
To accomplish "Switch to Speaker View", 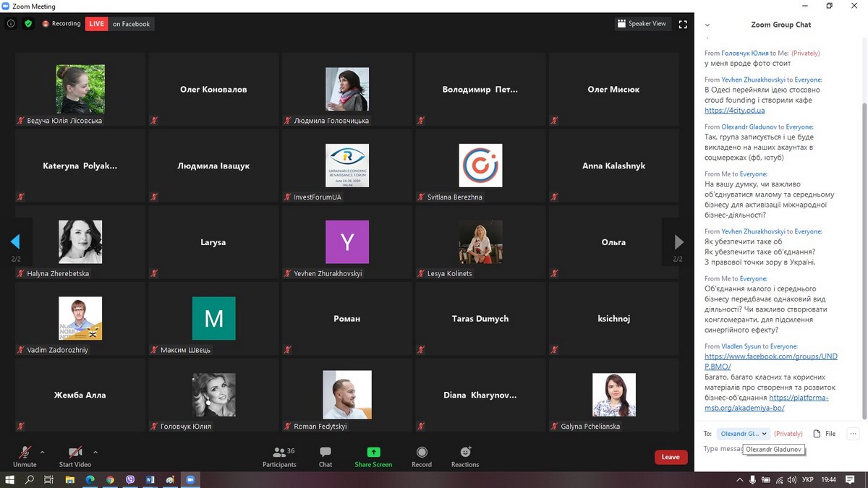I will click(642, 24).
